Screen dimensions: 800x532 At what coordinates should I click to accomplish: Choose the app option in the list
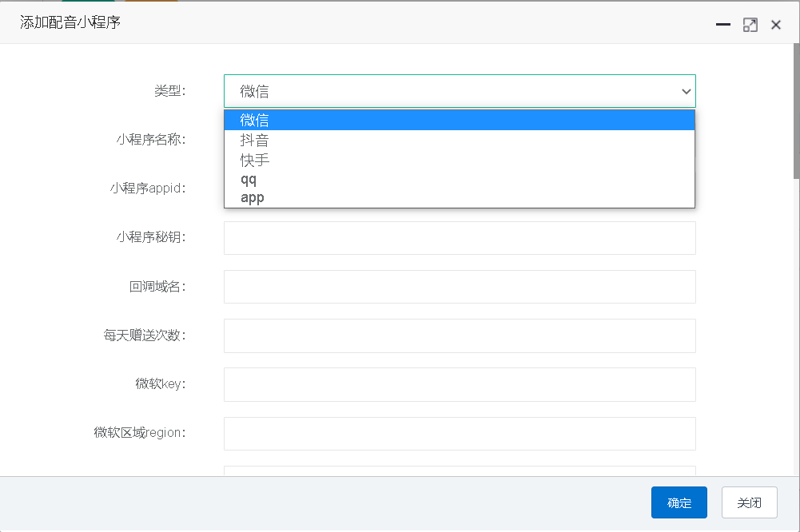(x=459, y=197)
